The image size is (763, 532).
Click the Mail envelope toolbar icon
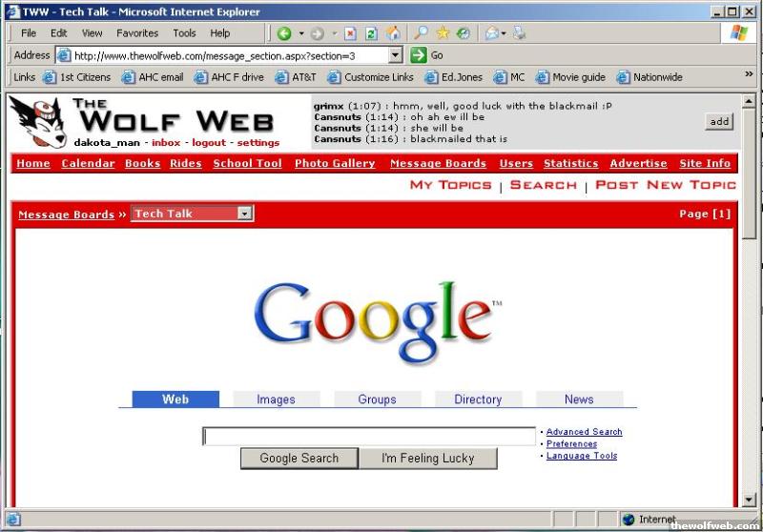(x=492, y=33)
